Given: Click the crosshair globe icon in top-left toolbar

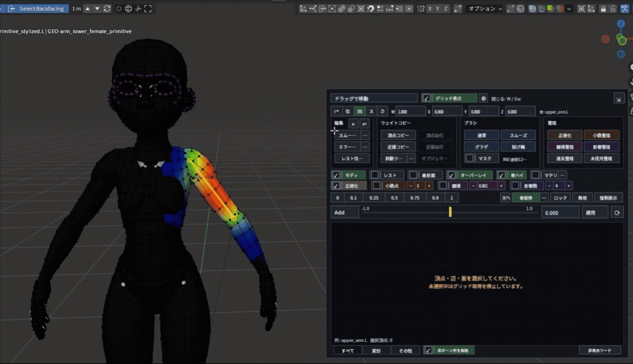Looking at the screenshot, I should click(129, 9).
